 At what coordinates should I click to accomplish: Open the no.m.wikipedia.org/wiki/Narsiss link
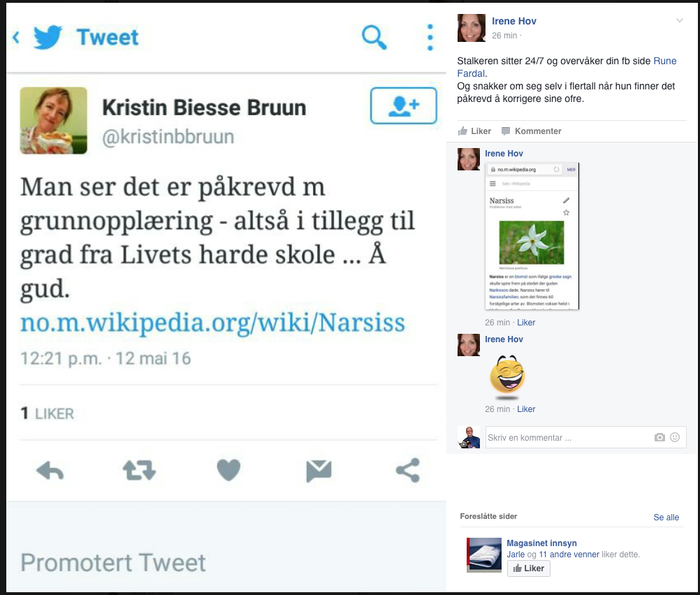tap(212, 322)
